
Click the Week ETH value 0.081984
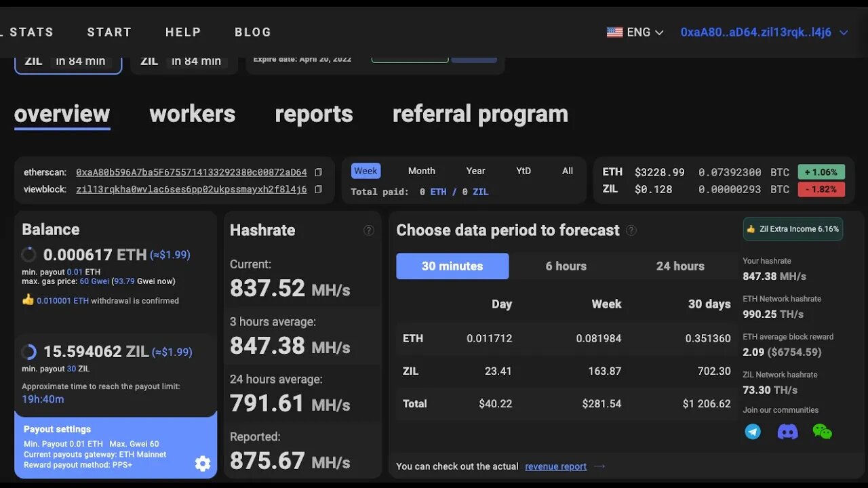pyautogui.click(x=599, y=338)
